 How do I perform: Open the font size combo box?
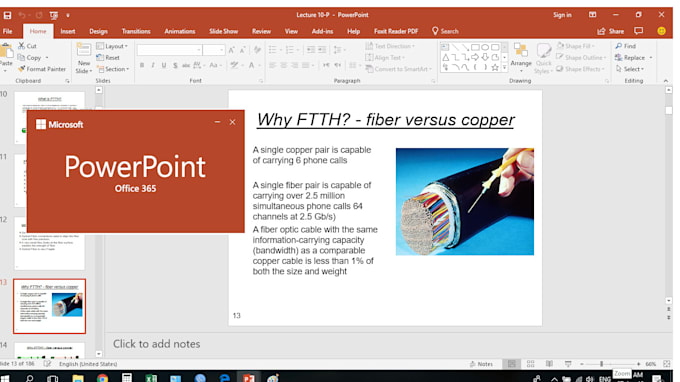(214, 50)
